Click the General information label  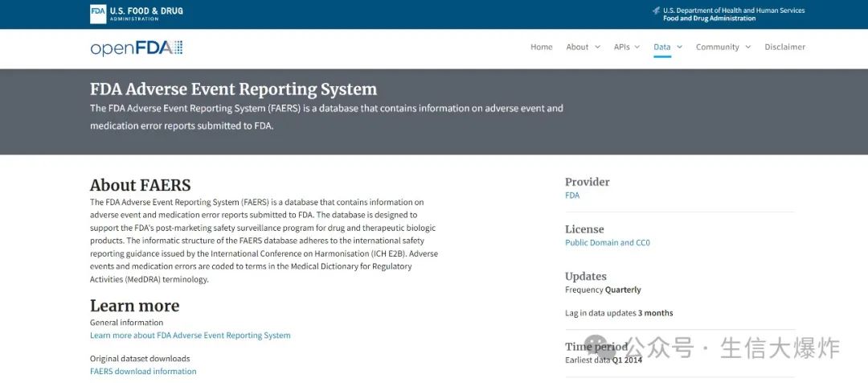pyautogui.click(x=126, y=323)
